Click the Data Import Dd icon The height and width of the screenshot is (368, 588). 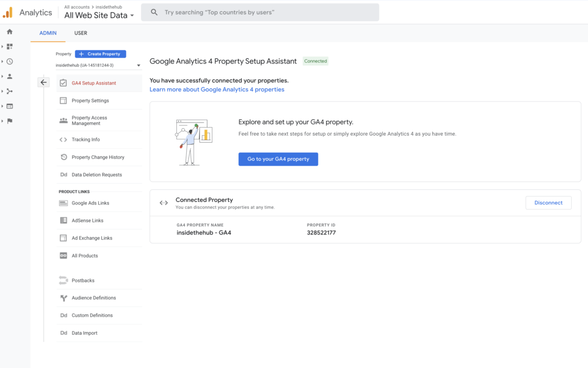pos(64,333)
